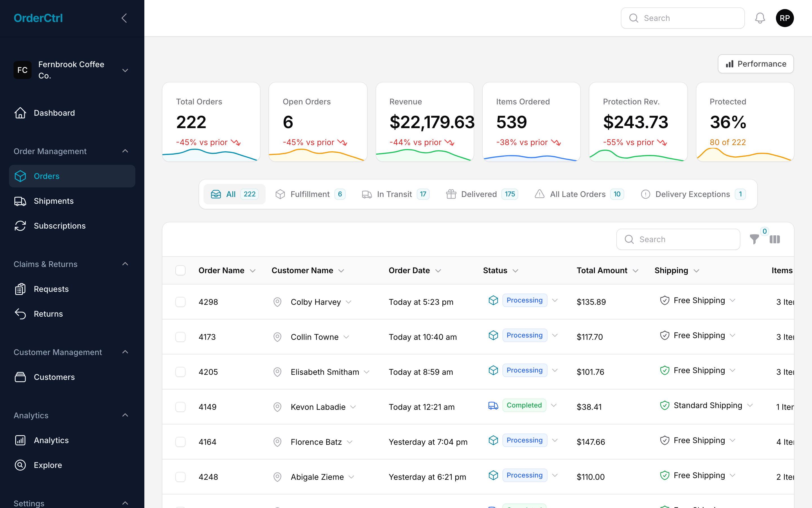Click the box icon in order 4298 status
Image resolution: width=812 pixels, height=508 pixels.
[x=493, y=300]
